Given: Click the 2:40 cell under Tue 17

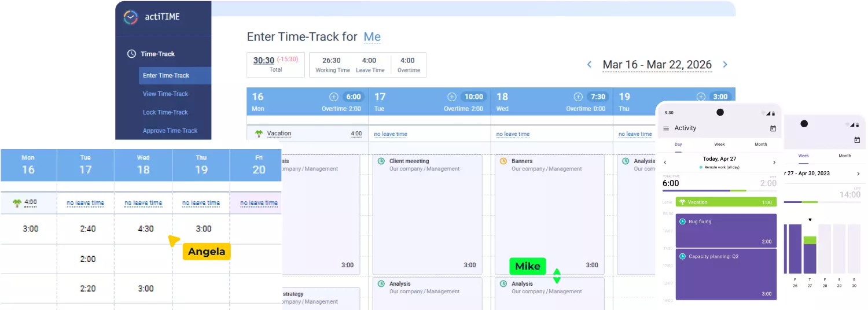Looking at the screenshot, I should pos(88,229).
